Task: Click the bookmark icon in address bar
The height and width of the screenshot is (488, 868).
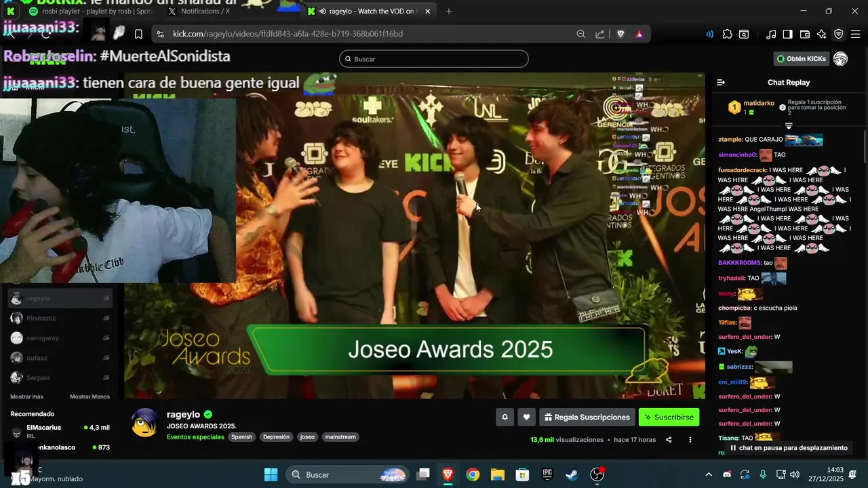Action: click(x=138, y=34)
